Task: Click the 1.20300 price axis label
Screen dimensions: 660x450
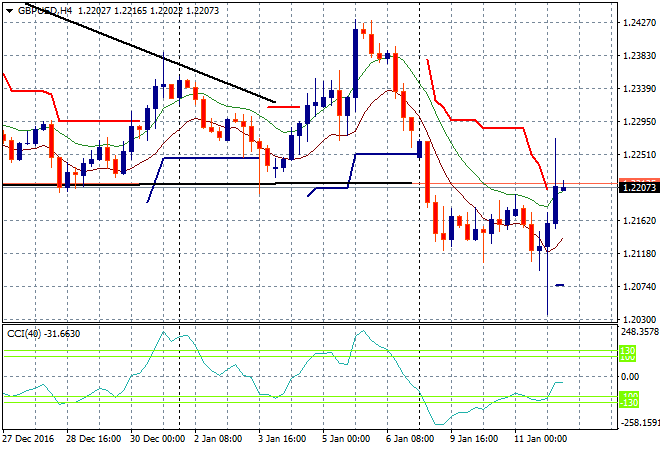Action: [639, 320]
